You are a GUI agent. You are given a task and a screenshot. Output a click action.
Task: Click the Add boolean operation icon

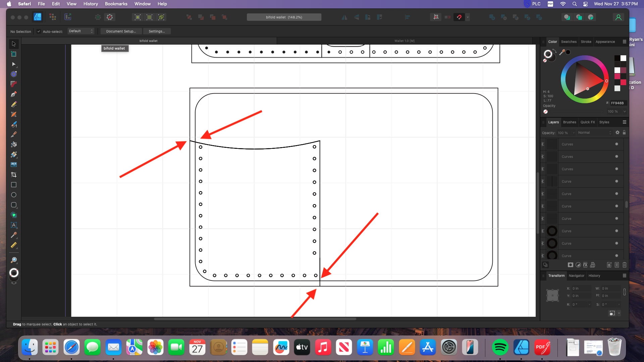(492, 17)
